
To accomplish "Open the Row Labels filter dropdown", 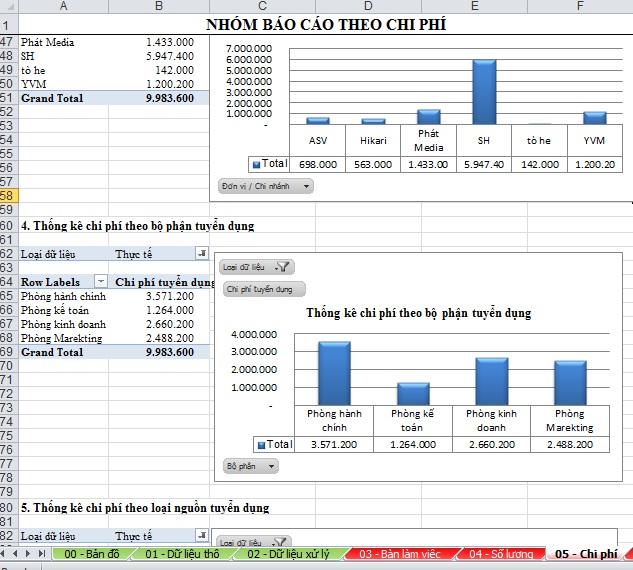I will click(x=100, y=283).
